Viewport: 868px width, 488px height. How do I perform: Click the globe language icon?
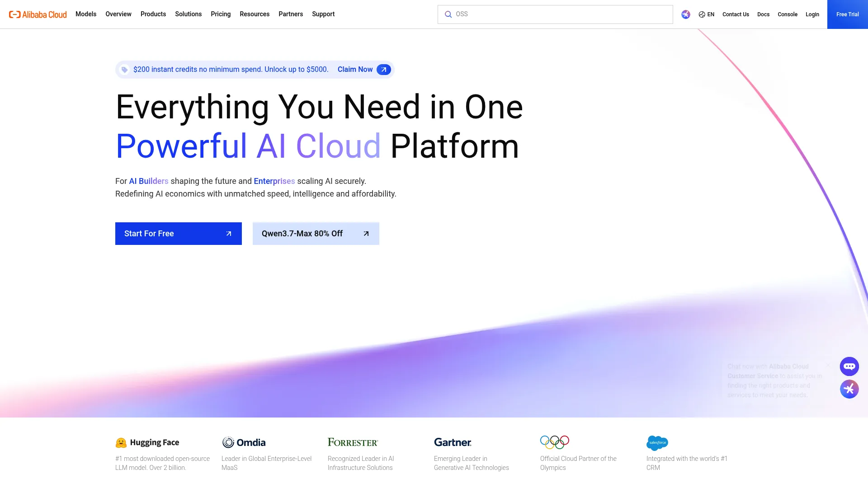click(x=702, y=14)
